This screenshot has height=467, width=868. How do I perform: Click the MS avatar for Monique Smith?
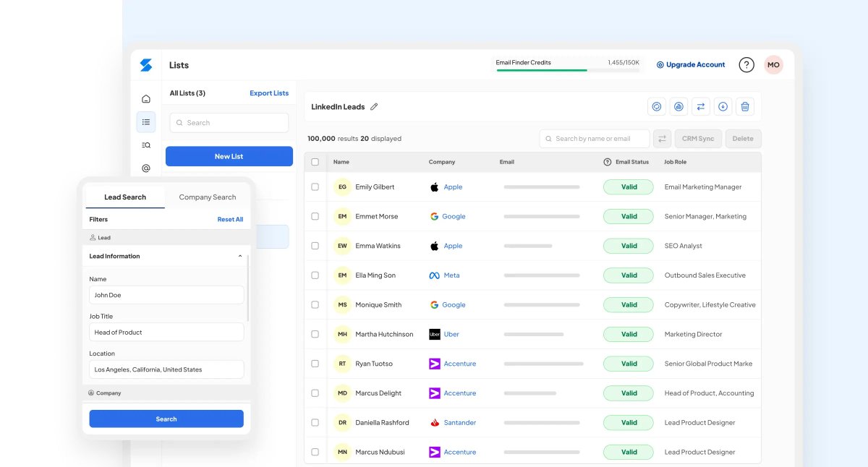click(342, 304)
